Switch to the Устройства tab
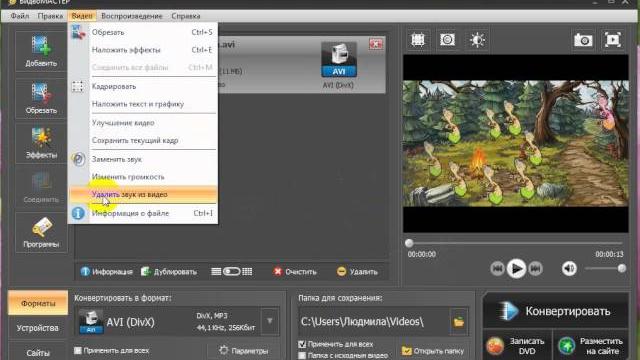 [38, 328]
